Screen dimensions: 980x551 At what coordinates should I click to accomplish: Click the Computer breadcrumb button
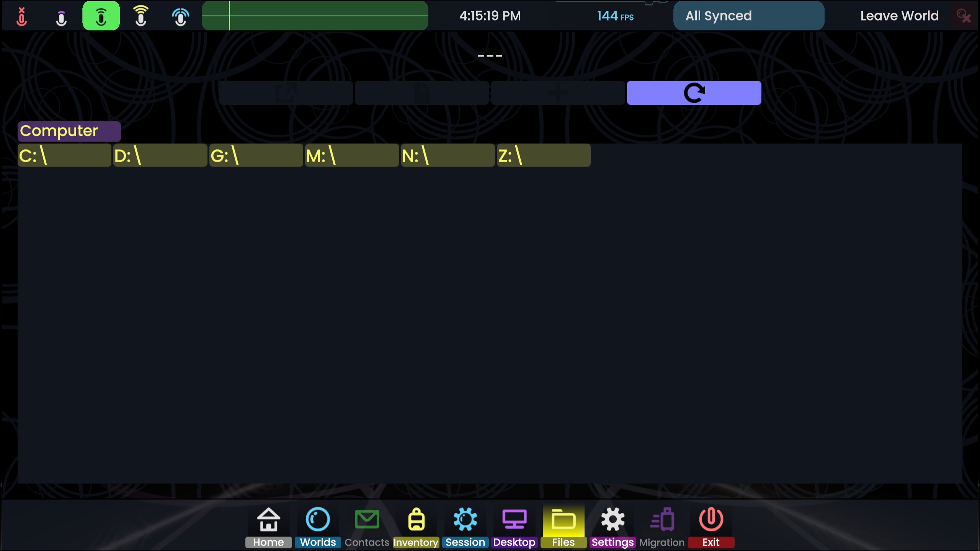tap(69, 131)
